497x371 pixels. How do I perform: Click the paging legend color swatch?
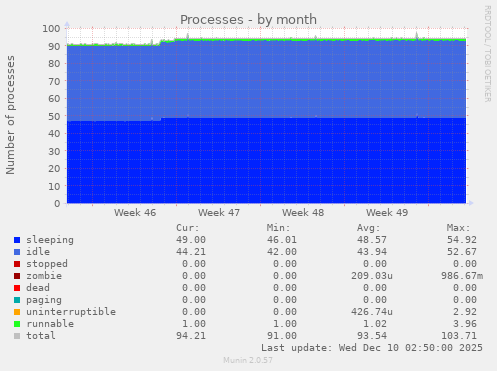click(17, 300)
